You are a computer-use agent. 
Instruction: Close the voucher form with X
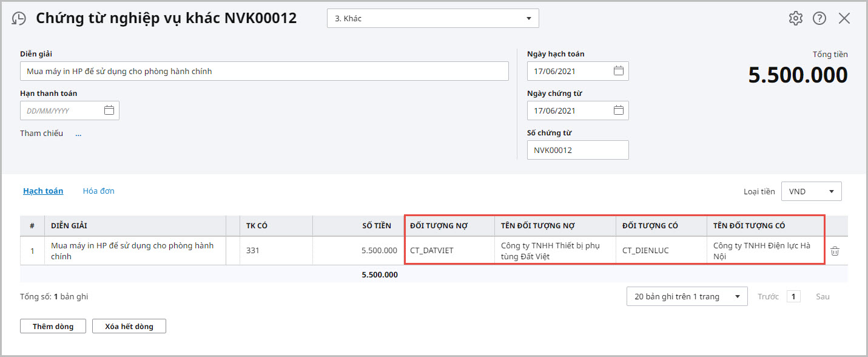click(x=844, y=18)
